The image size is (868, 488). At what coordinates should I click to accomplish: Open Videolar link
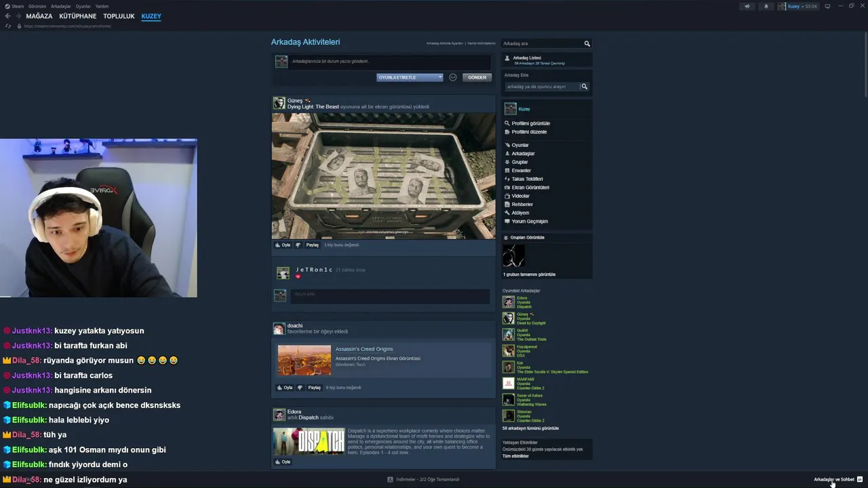(520, 196)
